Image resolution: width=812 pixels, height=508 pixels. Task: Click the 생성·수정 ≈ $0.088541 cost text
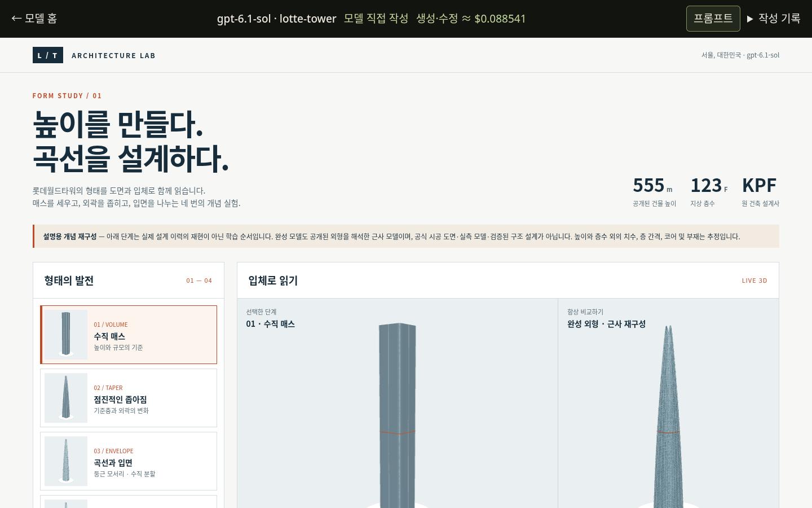click(471, 19)
